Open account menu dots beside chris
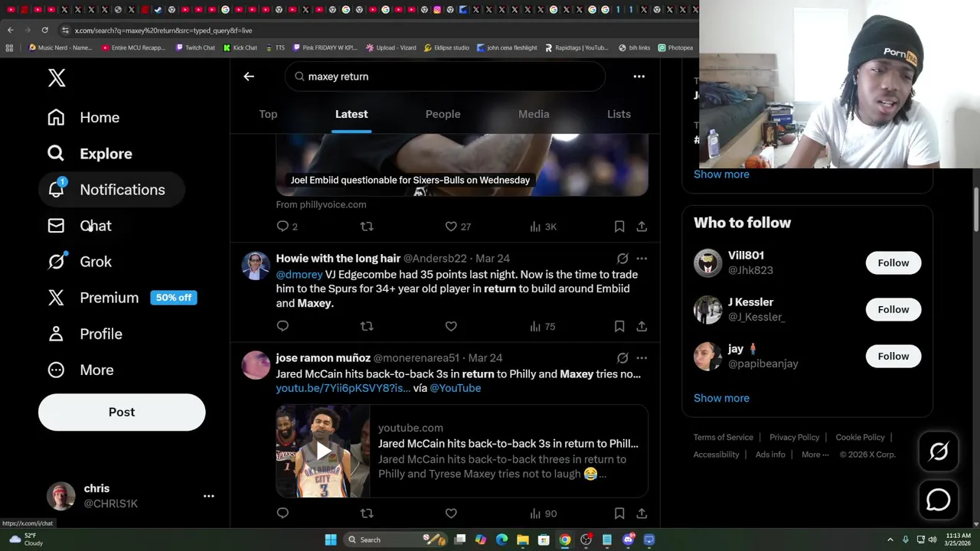The image size is (980, 551). pyautogui.click(x=208, y=496)
